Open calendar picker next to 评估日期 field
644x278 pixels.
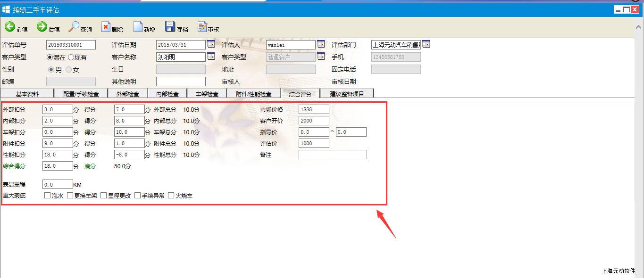[x=211, y=44]
